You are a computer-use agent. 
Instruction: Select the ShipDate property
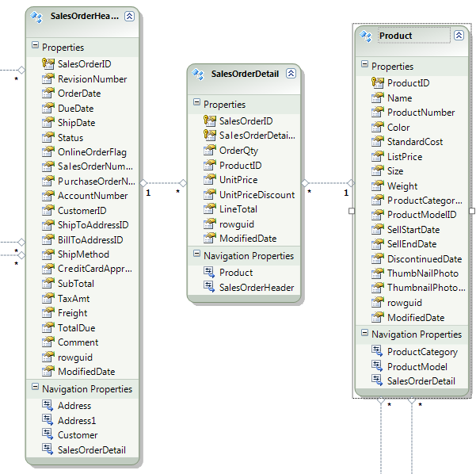[77, 123]
